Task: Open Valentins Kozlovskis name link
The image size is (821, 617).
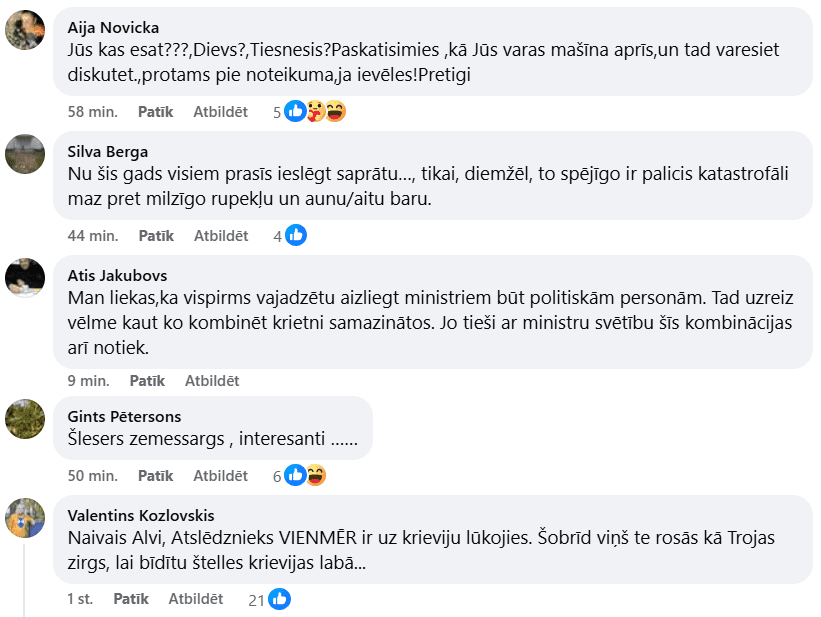Action: tap(141, 516)
